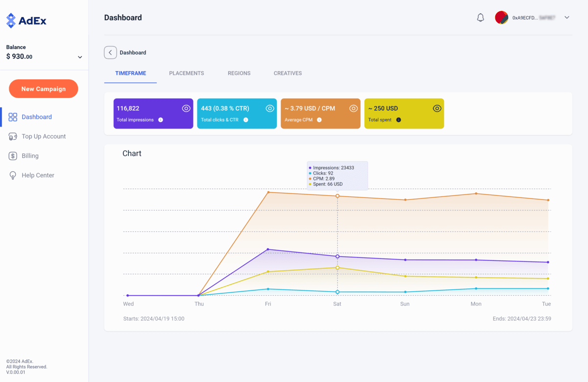This screenshot has width=588, height=382.
Task: Open the account menu chevron
Action: point(567,18)
